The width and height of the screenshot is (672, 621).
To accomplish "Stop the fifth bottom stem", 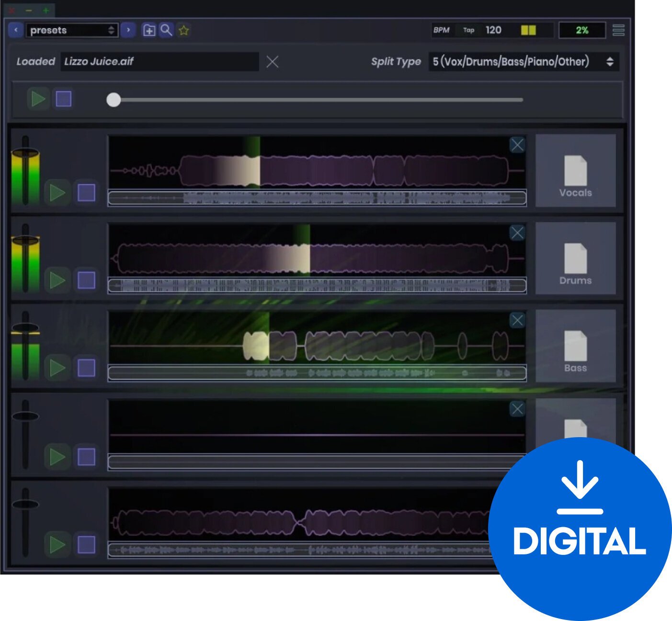I will click(86, 544).
